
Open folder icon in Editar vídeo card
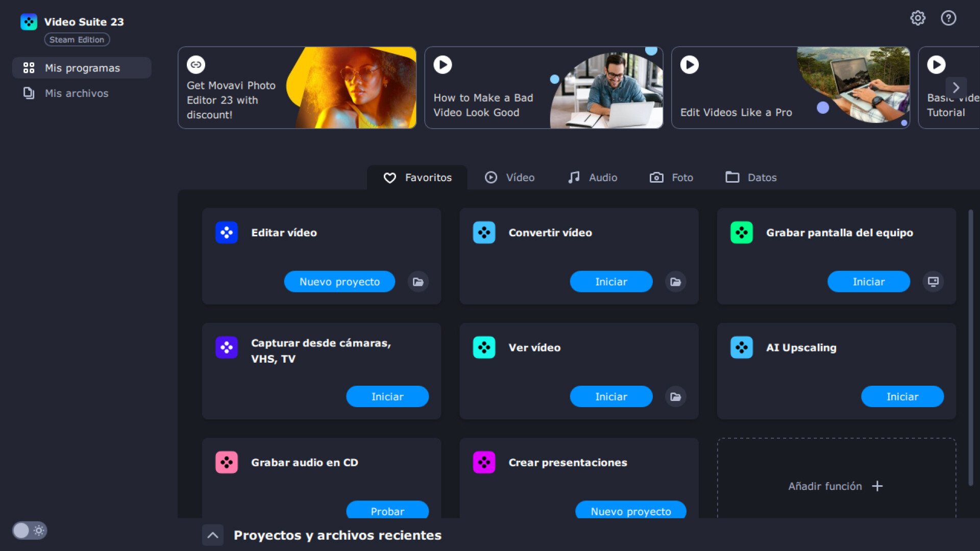click(x=418, y=282)
